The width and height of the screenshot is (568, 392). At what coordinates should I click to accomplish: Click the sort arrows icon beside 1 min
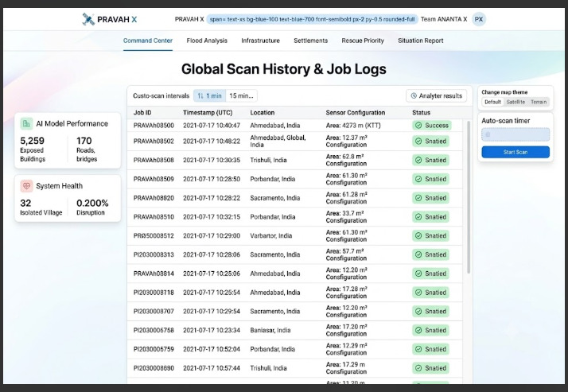pyautogui.click(x=200, y=96)
